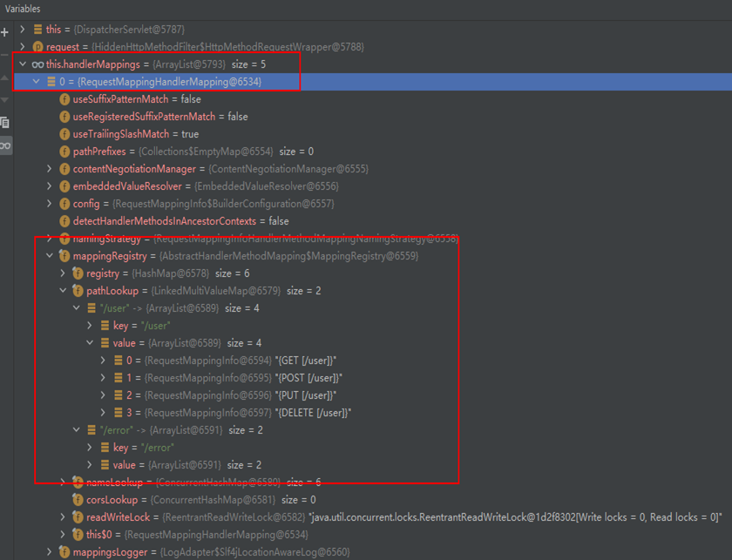This screenshot has width=732, height=560.
Task: Click the field icon of useTrailingSlashMatch
Action: point(64,134)
